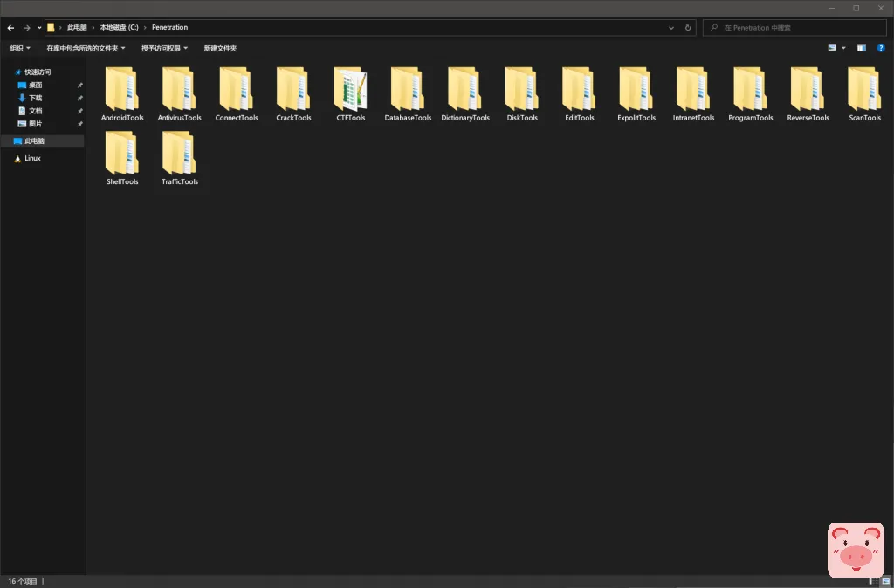894x588 pixels.
Task: Click 新建文件夹 button
Action: pos(220,49)
